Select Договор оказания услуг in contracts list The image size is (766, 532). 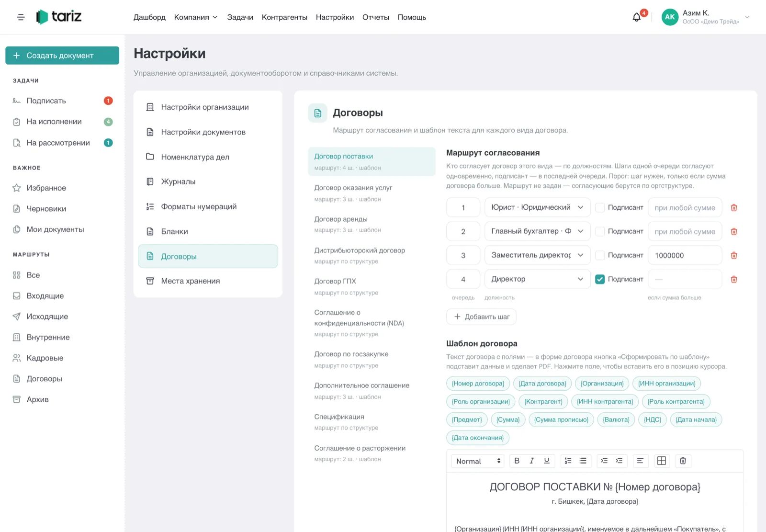pos(372,193)
